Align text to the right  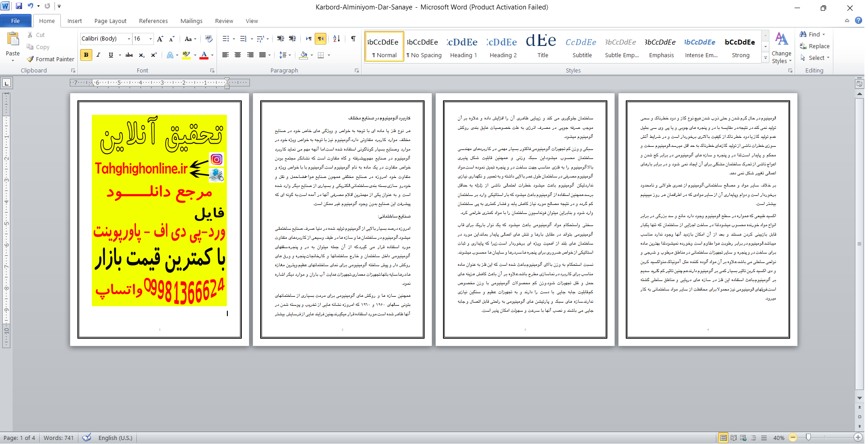tap(250, 55)
